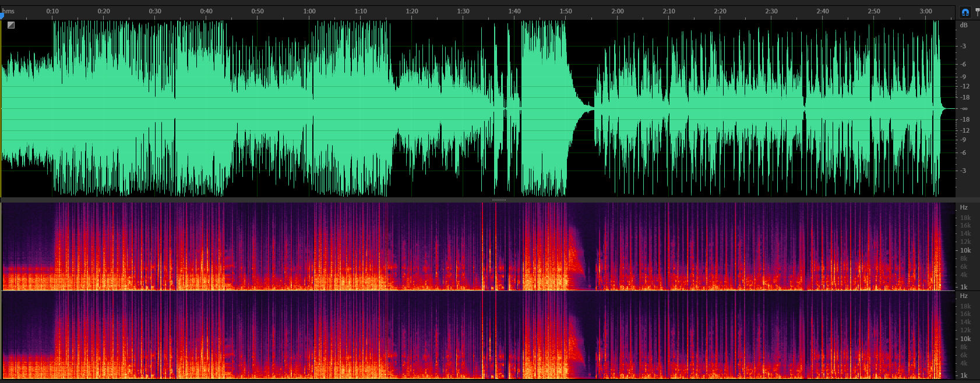Image resolution: width=980 pixels, height=383 pixels.
Task: Click the 1:30 mark on the time ruler
Action: click(463, 11)
